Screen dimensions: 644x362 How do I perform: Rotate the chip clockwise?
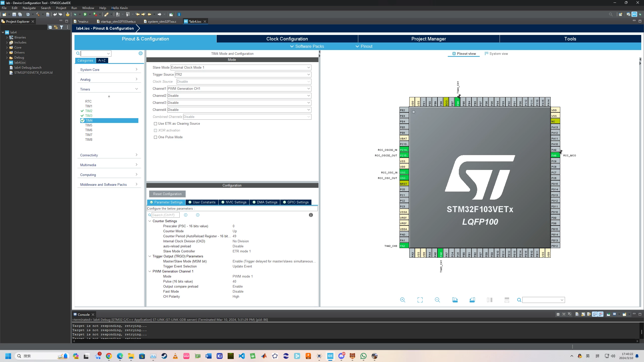[x=455, y=300]
